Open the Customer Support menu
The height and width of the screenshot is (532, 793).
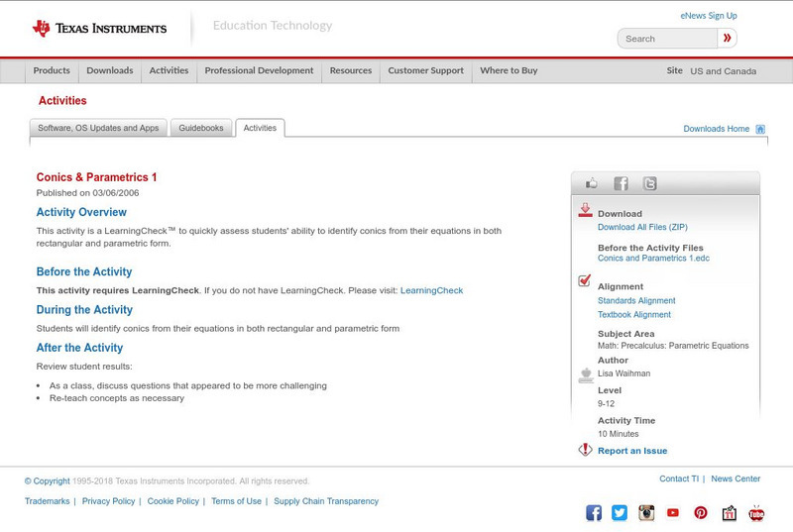[x=426, y=70]
